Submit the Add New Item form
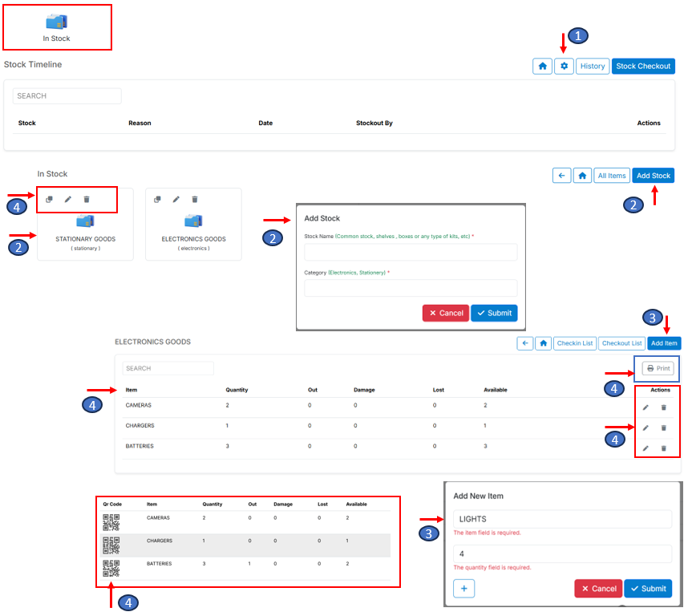Viewport: 688px width, 616px height. [648, 588]
